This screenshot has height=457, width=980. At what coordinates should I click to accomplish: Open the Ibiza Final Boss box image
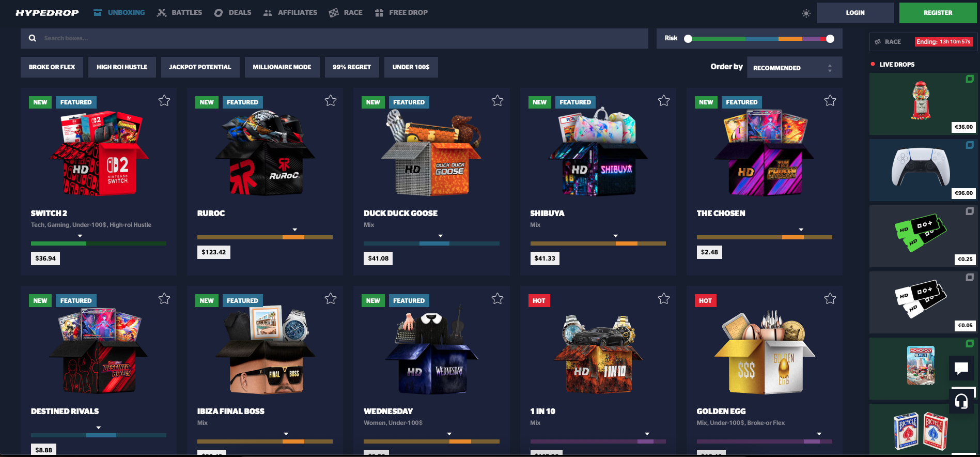click(x=265, y=351)
